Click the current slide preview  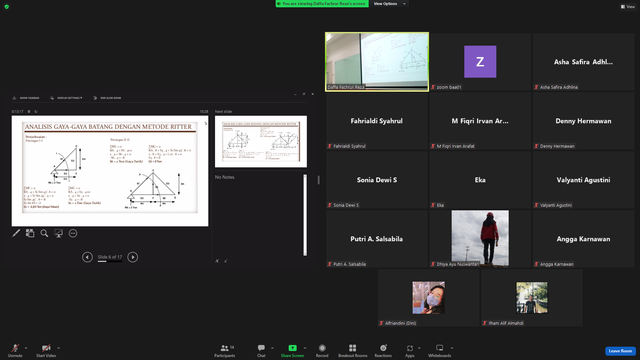[x=110, y=171]
